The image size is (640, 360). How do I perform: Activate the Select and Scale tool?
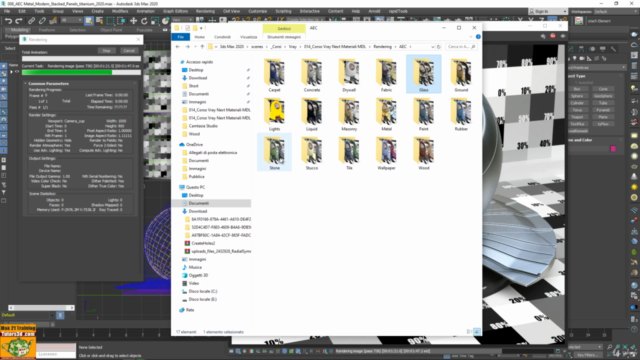pos(155,20)
